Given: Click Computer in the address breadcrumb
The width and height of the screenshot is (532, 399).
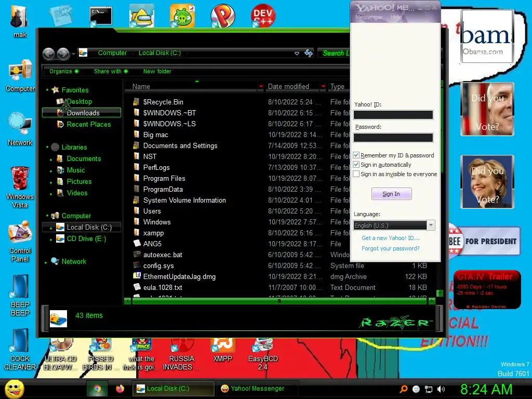Looking at the screenshot, I should point(112,53).
